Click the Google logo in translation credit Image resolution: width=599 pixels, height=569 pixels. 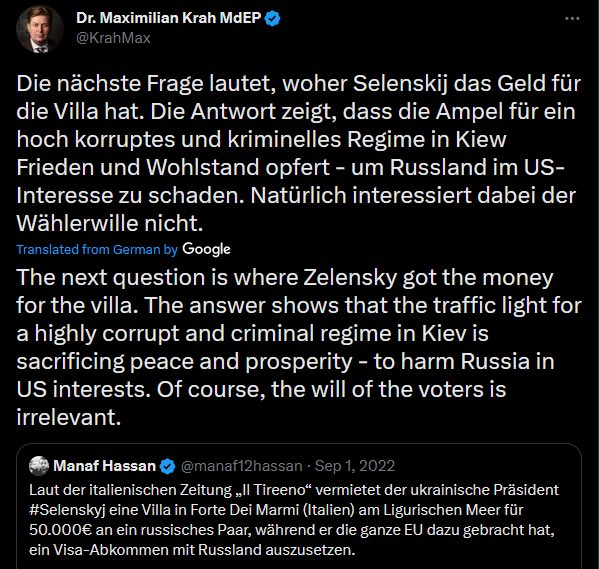coord(206,249)
